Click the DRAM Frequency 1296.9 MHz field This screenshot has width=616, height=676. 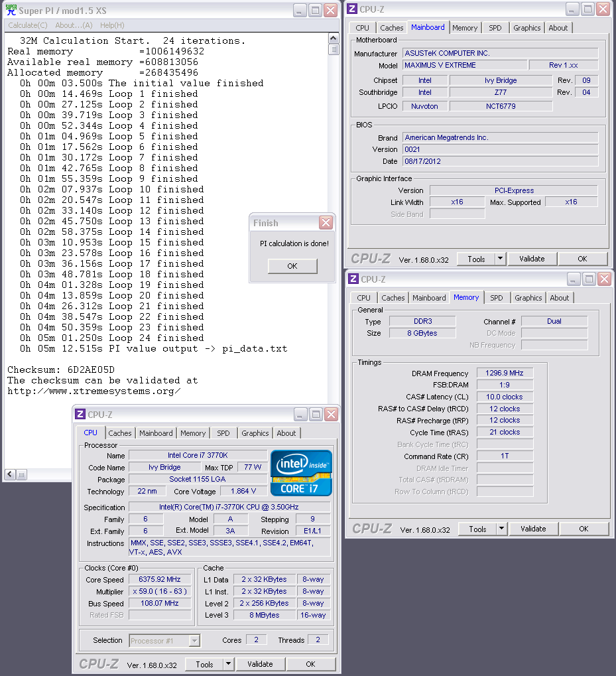(x=505, y=373)
